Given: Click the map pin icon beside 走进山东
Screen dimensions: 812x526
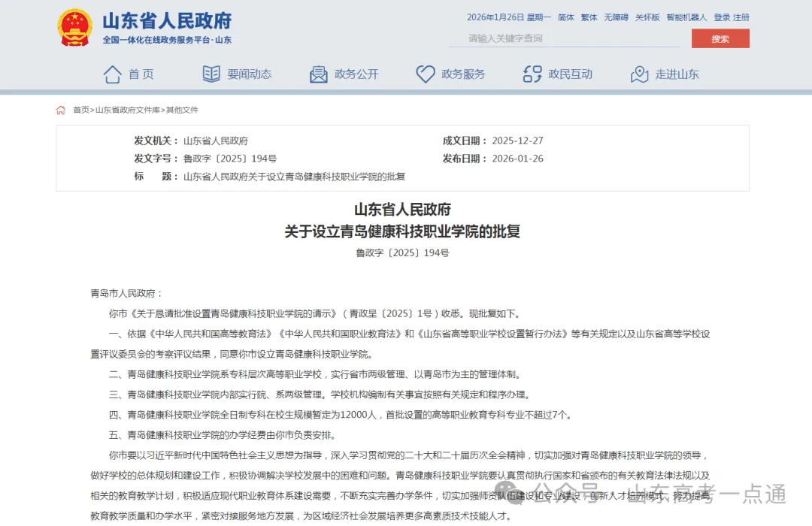Looking at the screenshot, I should coord(640,74).
